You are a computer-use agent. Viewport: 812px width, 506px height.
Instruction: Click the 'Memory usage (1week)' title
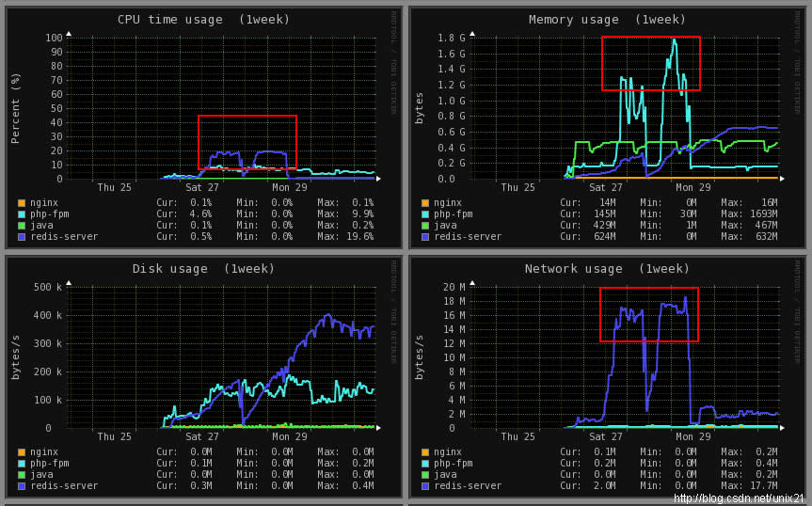607,20
